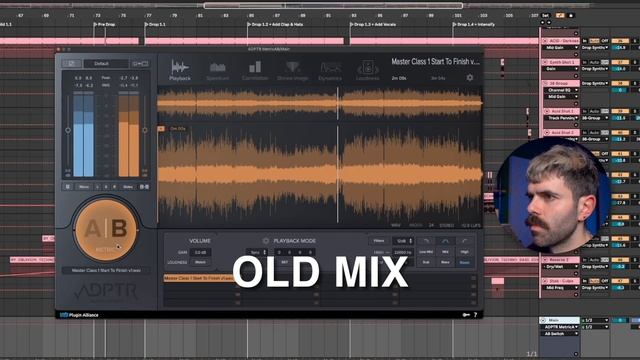
Task: Open the Mid Gain dropdown on ACID / Darkside
Action: tap(561, 48)
